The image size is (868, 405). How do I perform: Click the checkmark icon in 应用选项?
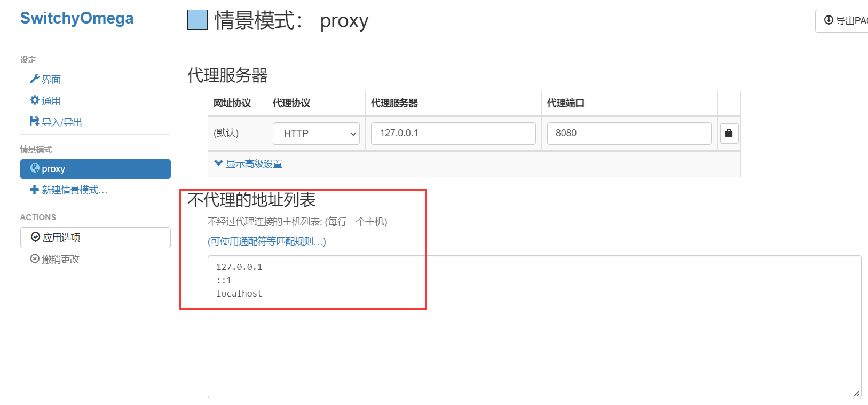coord(35,237)
